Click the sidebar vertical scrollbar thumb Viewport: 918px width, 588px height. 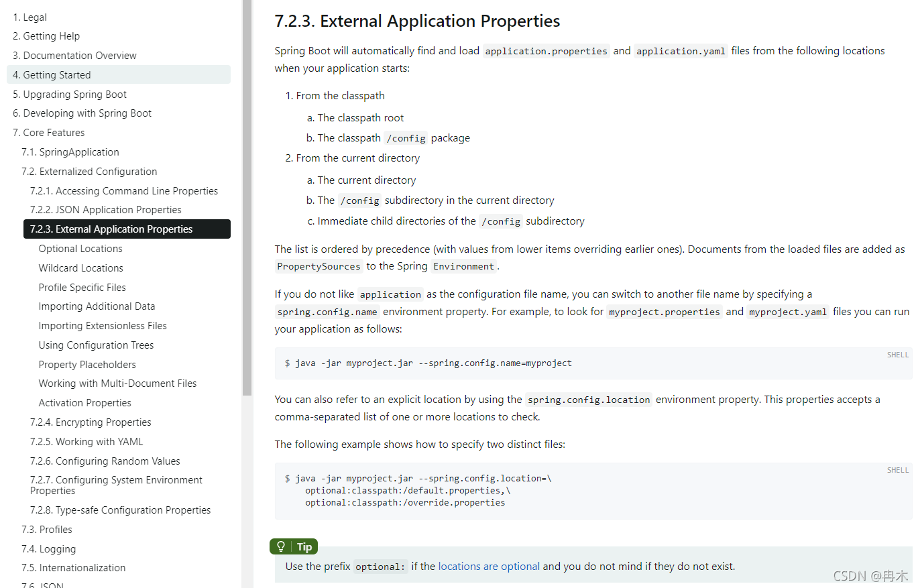tap(247, 198)
